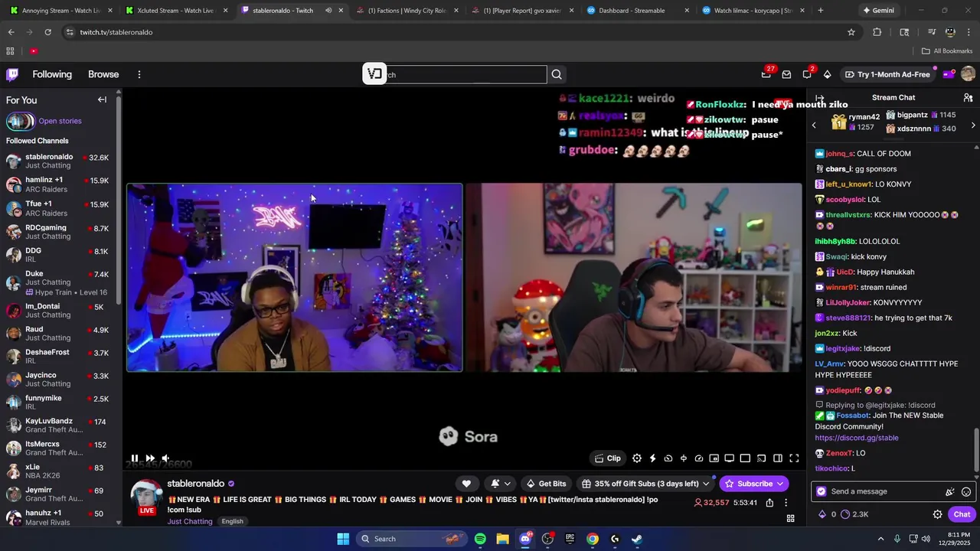Open the Twitch search magnifier button
This screenshot has width=980, height=551.
[557, 74]
